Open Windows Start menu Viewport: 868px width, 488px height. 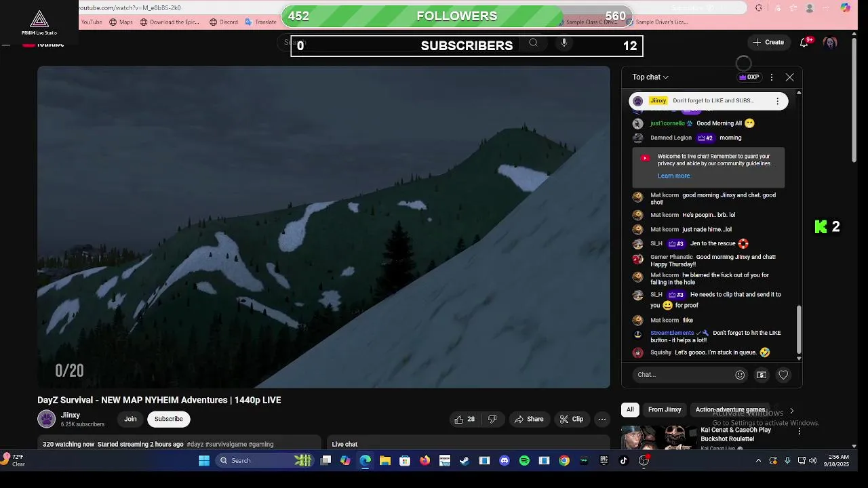[x=204, y=461]
